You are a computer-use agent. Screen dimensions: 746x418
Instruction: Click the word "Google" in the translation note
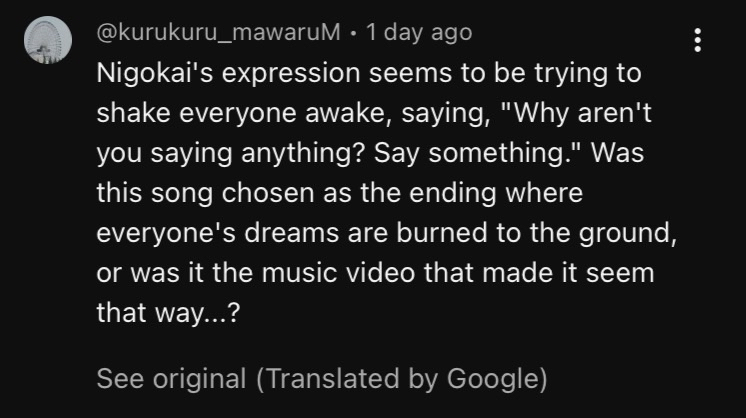(495, 379)
